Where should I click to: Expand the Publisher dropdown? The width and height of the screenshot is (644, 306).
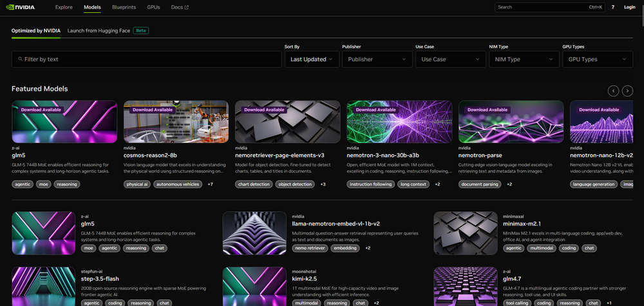377,59
